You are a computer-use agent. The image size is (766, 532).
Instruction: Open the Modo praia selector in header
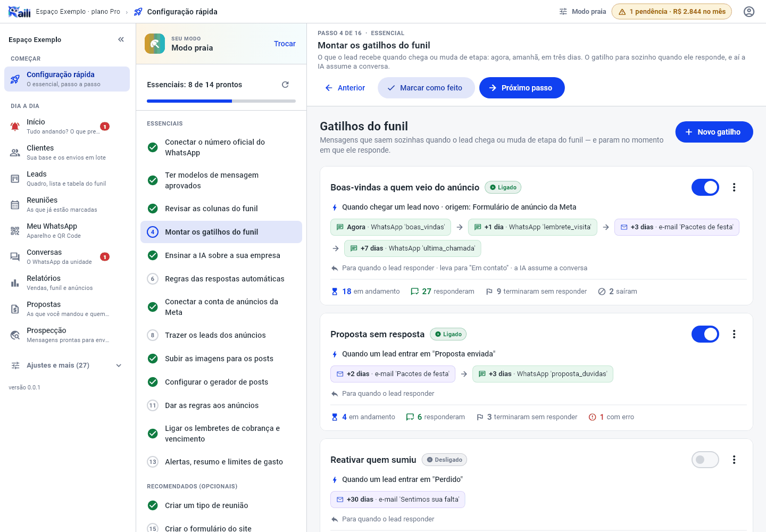tap(582, 12)
